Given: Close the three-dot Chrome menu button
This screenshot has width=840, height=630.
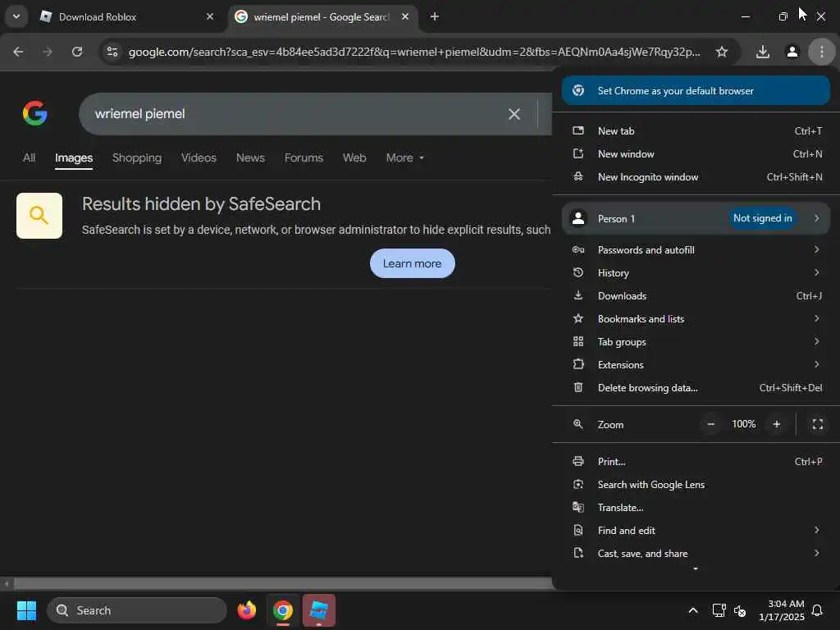Looking at the screenshot, I should point(822,52).
